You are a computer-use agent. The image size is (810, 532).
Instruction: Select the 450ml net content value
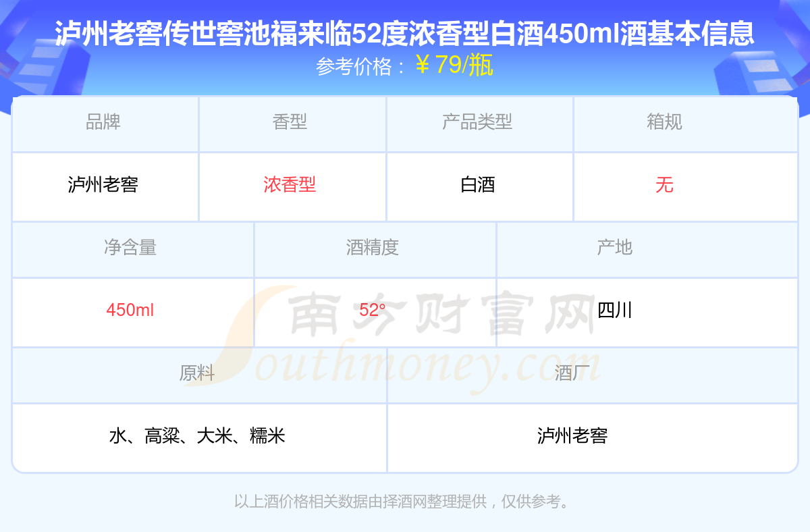click(130, 311)
